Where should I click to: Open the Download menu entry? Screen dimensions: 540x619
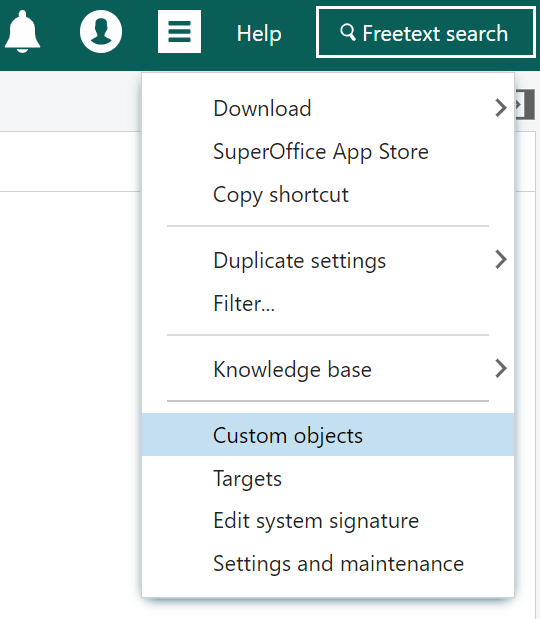[x=328, y=108]
